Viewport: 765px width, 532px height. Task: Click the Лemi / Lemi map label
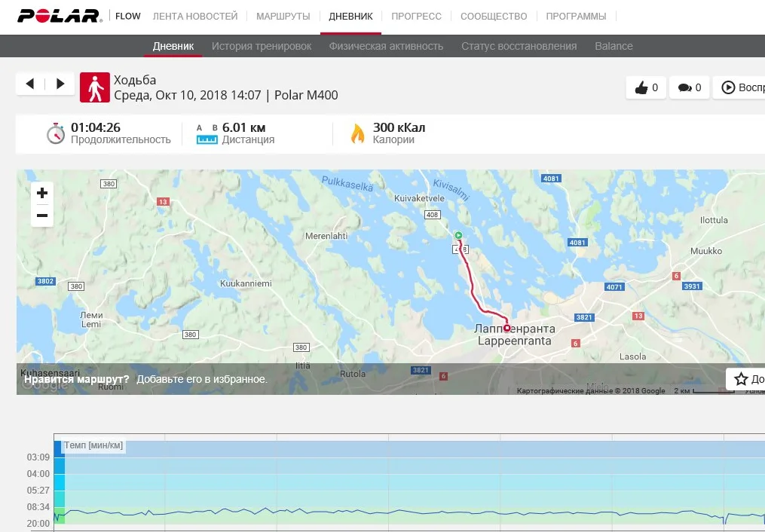(x=91, y=320)
